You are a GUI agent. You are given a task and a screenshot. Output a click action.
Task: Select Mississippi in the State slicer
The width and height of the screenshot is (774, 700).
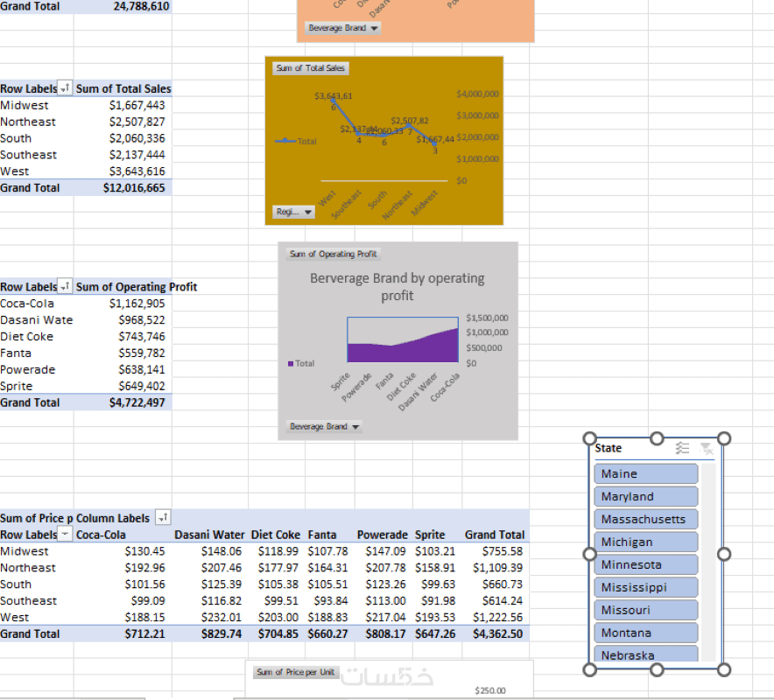click(645, 587)
